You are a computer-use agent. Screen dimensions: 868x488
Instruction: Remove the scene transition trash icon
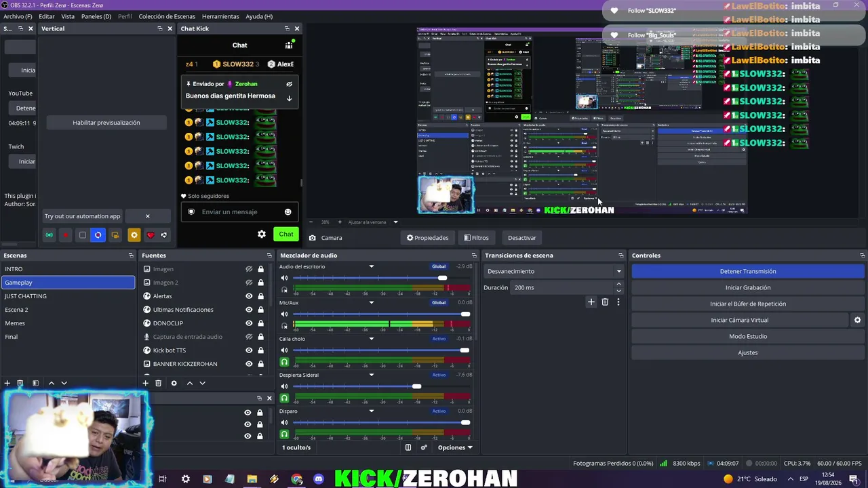click(x=605, y=302)
